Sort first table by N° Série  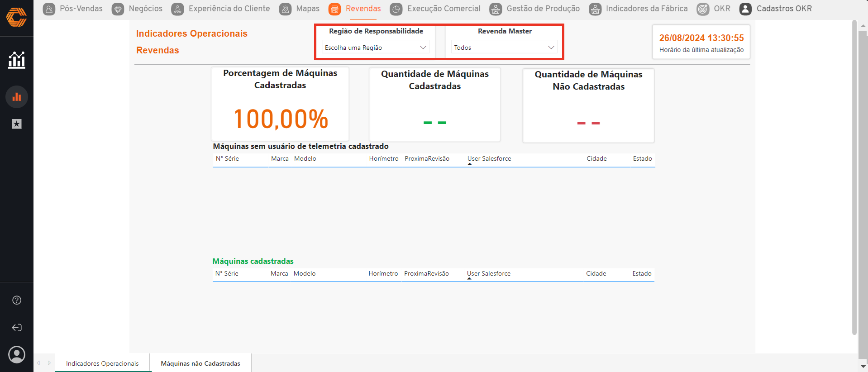(x=227, y=159)
